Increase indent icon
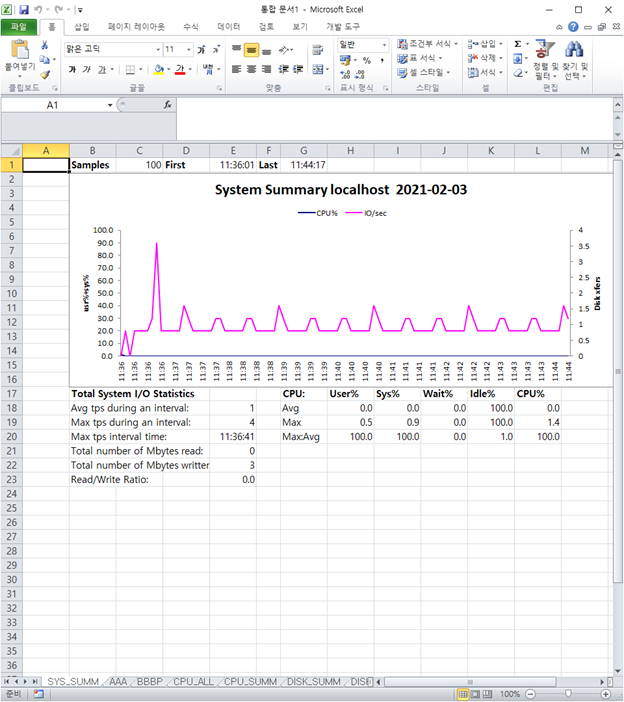The width and height of the screenshot is (624, 702). tap(298, 69)
